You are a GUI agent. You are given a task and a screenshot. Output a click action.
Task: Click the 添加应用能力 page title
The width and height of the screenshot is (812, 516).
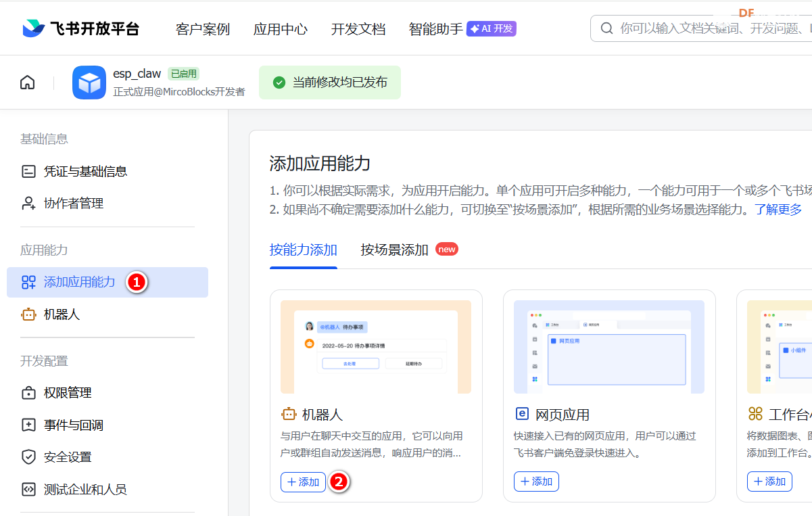(x=320, y=164)
